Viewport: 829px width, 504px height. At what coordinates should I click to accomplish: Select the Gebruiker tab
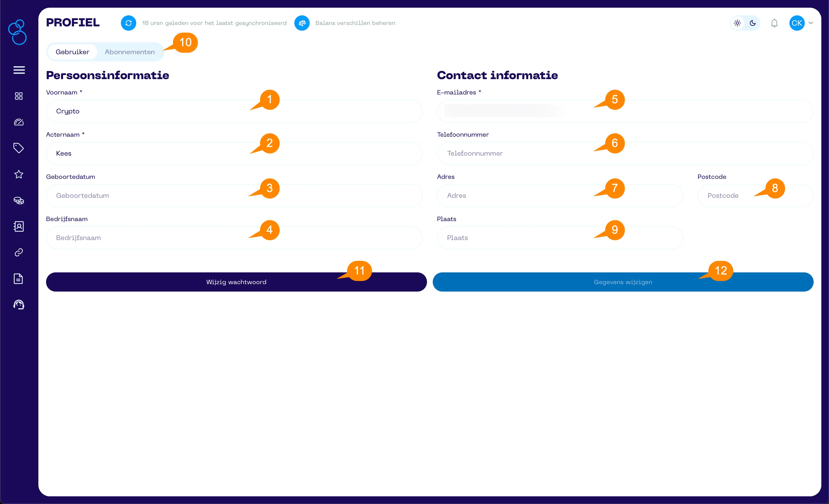pyautogui.click(x=72, y=52)
